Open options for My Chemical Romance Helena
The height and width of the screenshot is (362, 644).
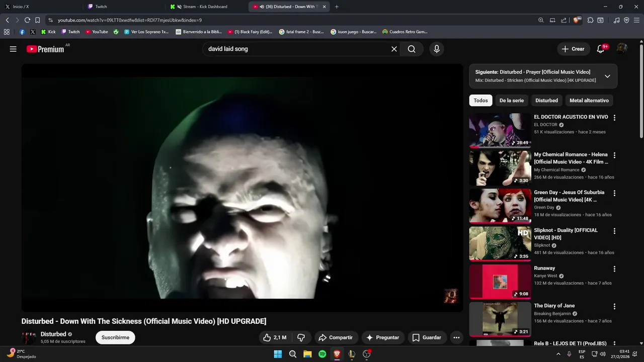coord(614,155)
